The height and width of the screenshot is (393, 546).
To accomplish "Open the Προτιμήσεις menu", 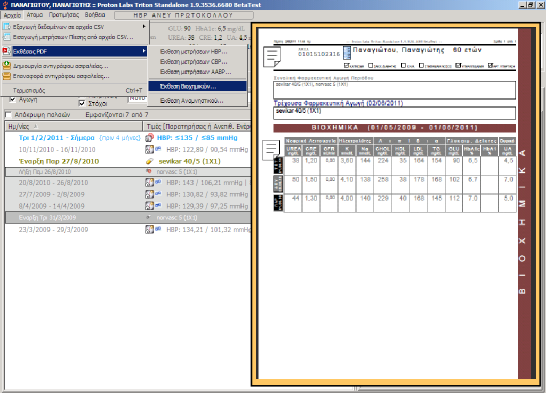I will (64, 15).
